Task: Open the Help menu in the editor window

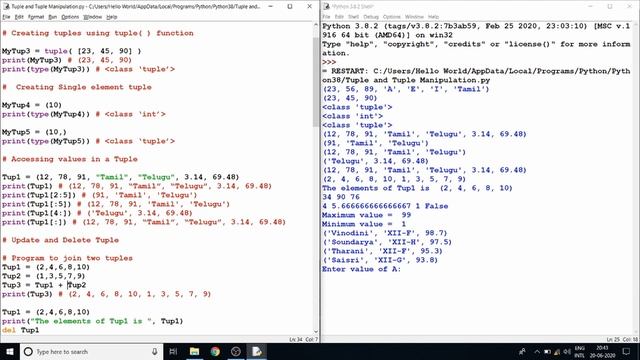Action: point(111,17)
